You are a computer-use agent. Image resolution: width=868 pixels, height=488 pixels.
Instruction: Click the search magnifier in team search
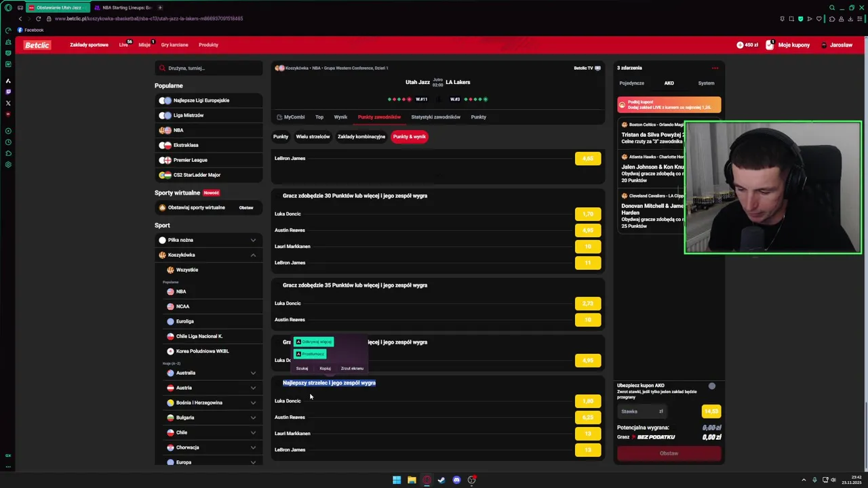pos(162,68)
